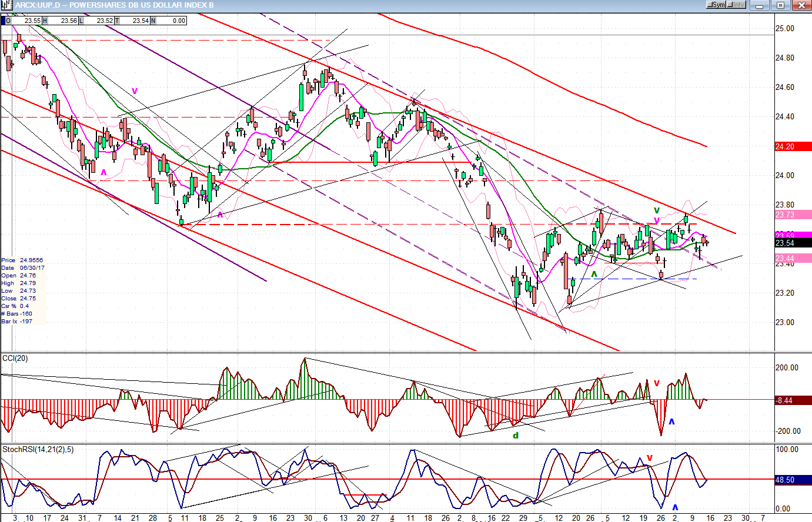
Task: Click the StochRSI(14,21(2),5) indicator title
Action: coord(38,449)
